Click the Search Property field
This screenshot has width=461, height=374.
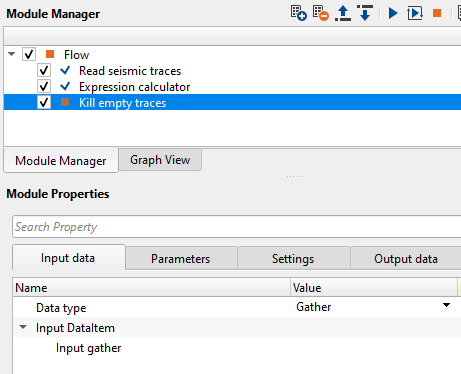click(236, 227)
